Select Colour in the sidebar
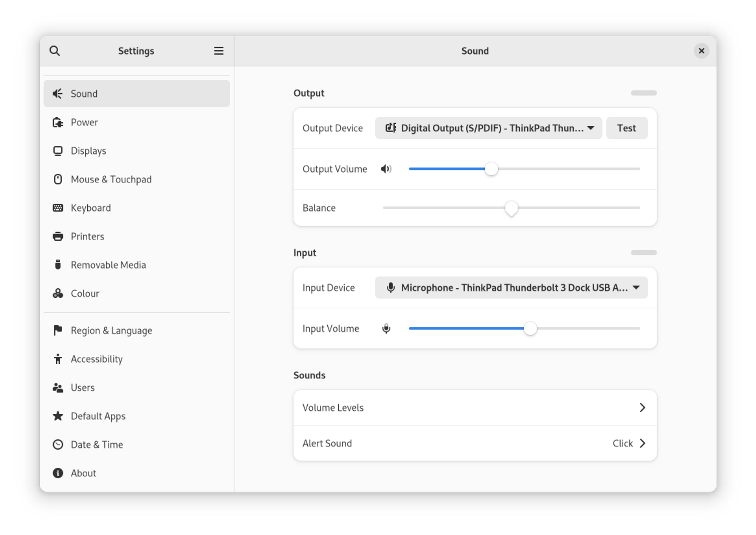 tap(136, 293)
